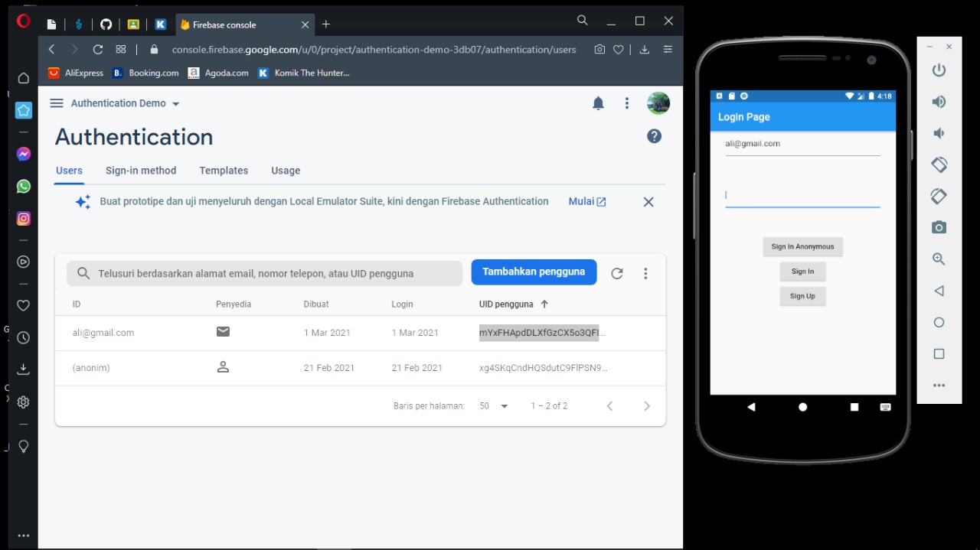Open rows per page dropdown showing 50
The width and height of the screenshot is (980, 550).
tap(494, 406)
